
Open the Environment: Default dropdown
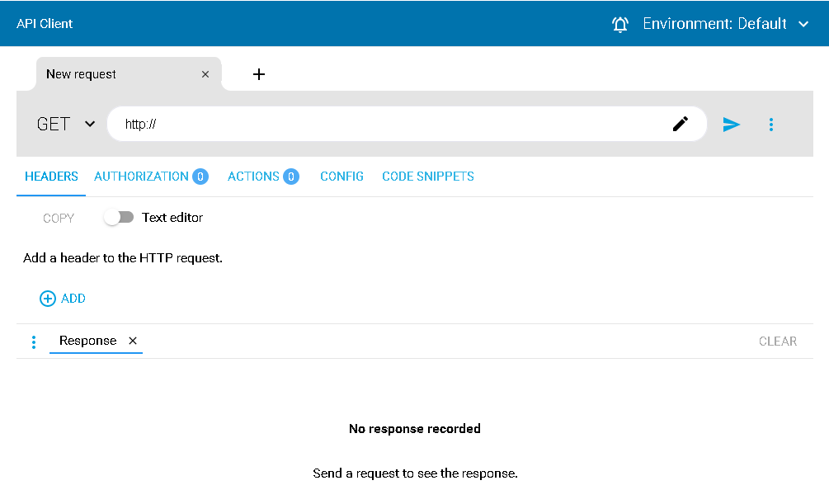coord(725,24)
